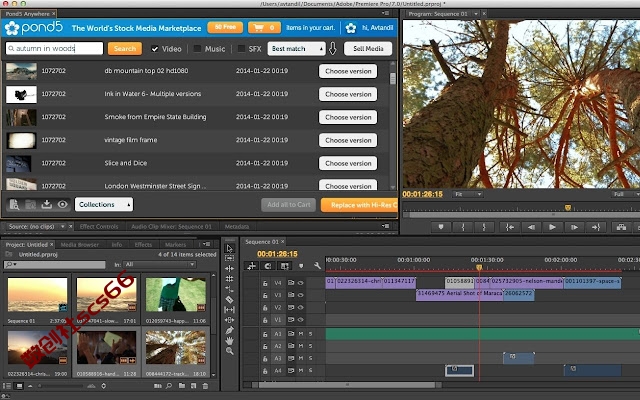Open timeline display settings wrench
Image resolution: width=640 pixels, height=400 pixels.
(317, 266)
